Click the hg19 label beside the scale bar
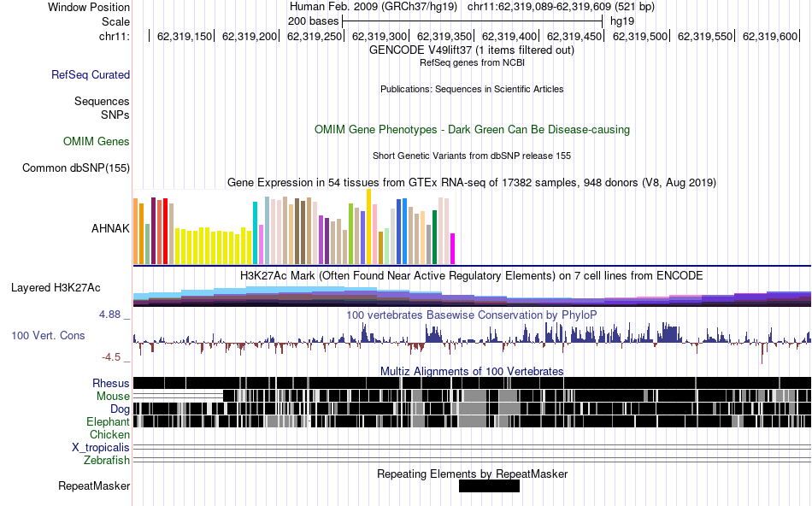 622,21
